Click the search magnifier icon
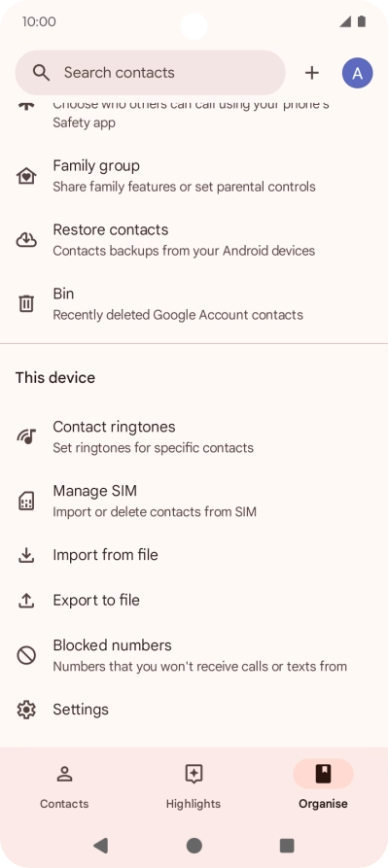 click(x=41, y=73)
